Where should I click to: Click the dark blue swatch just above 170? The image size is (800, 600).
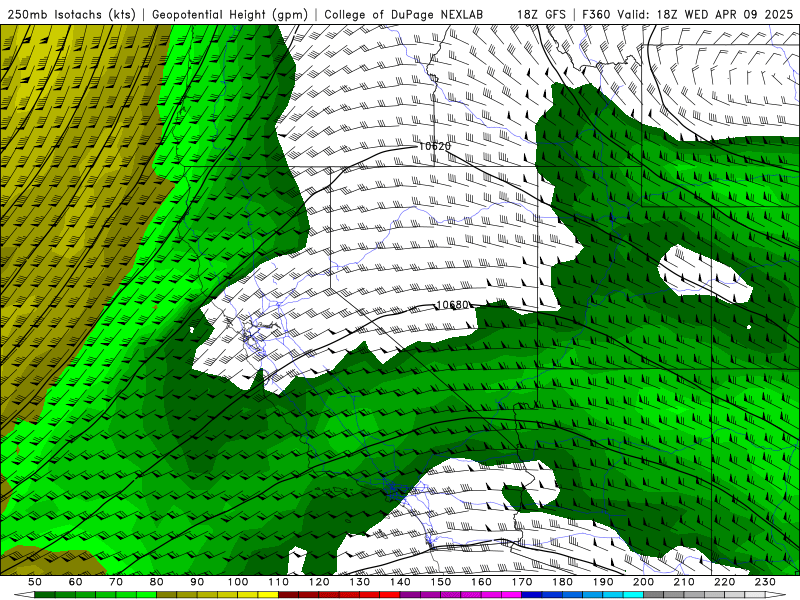coord(532,594)
